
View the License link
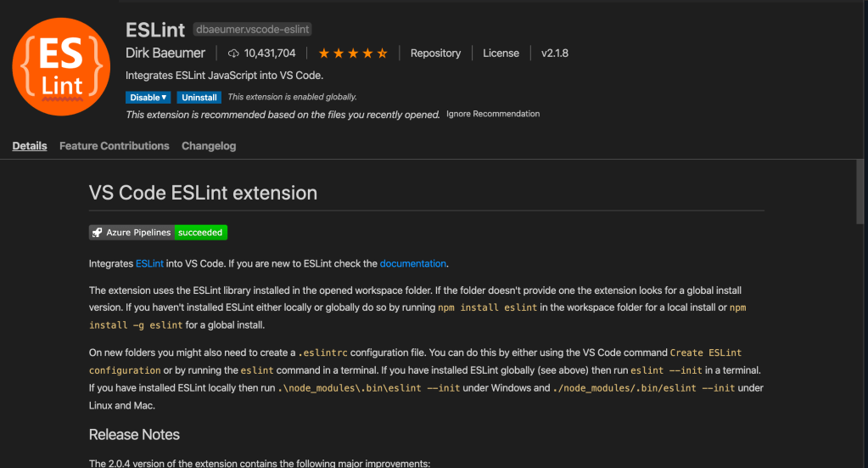click(x=501, y=54)
